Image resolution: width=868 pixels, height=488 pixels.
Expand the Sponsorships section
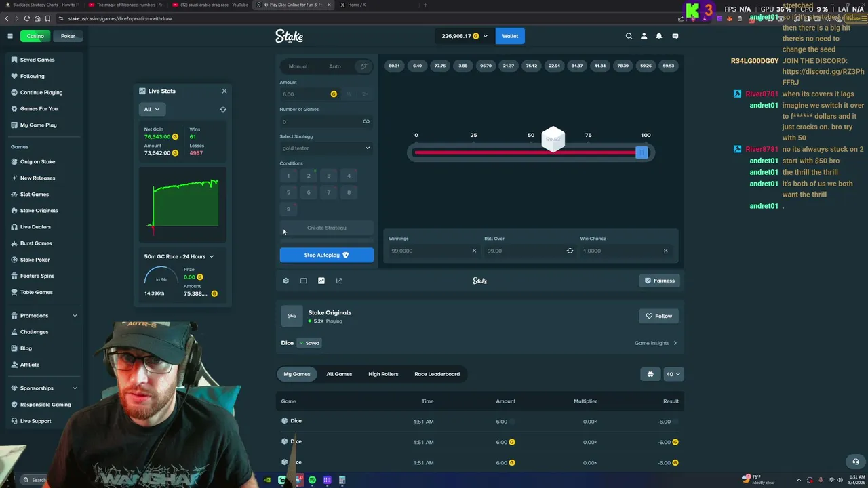[x=44, y=388]
